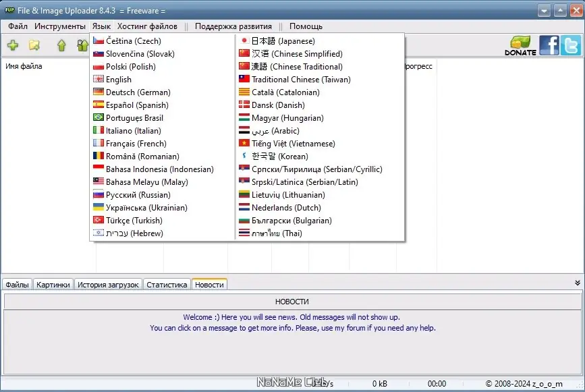Open the Хостинг файлов menu
The image size is (585, 392).
pos(147,26)
